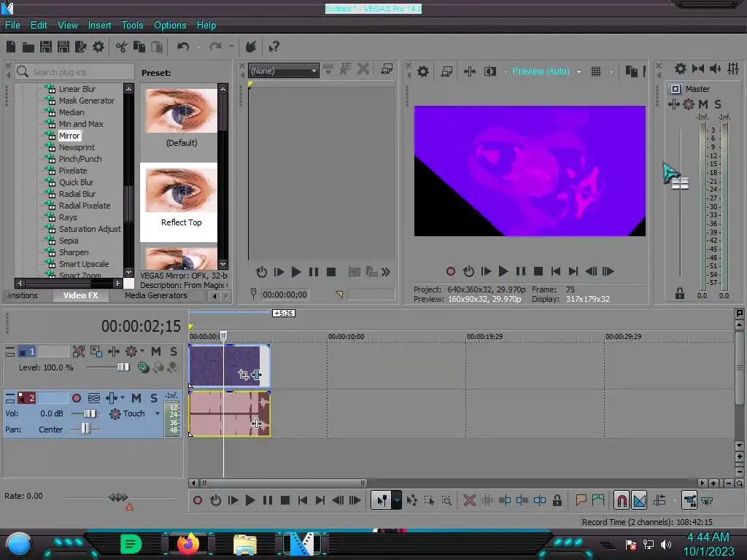Select the Zoom edit tool in toolbar
Screen dimensions: 747x560
446,500
